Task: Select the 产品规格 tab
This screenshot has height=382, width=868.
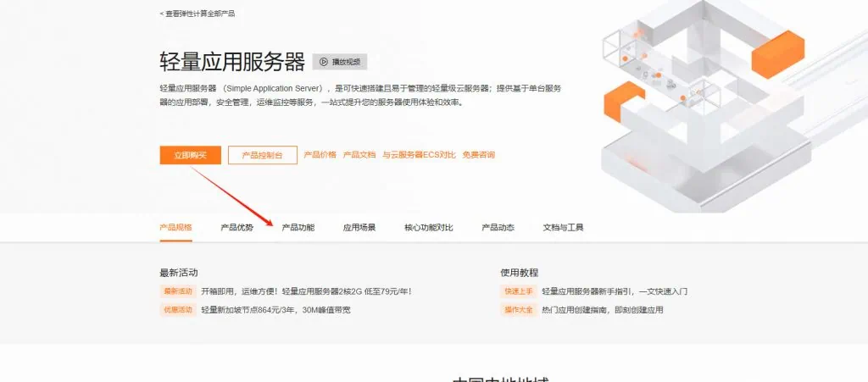Action: coord(176,227)
